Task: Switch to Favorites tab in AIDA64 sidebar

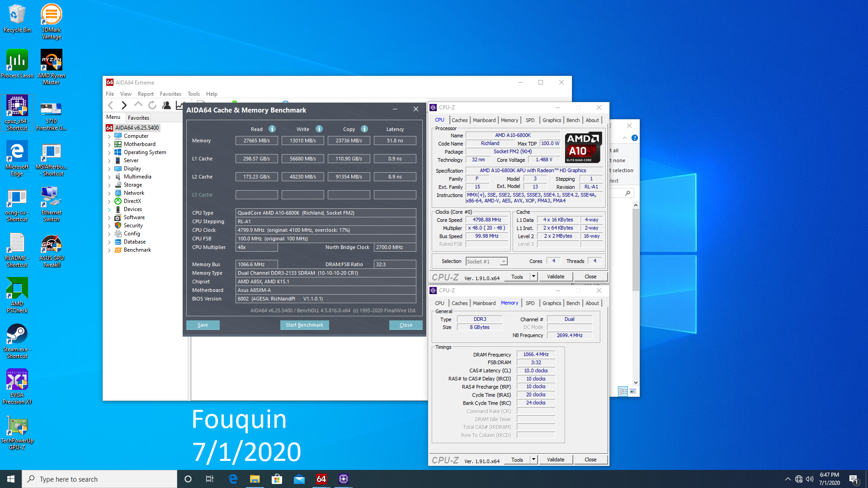Action: [x=138, y=117]
